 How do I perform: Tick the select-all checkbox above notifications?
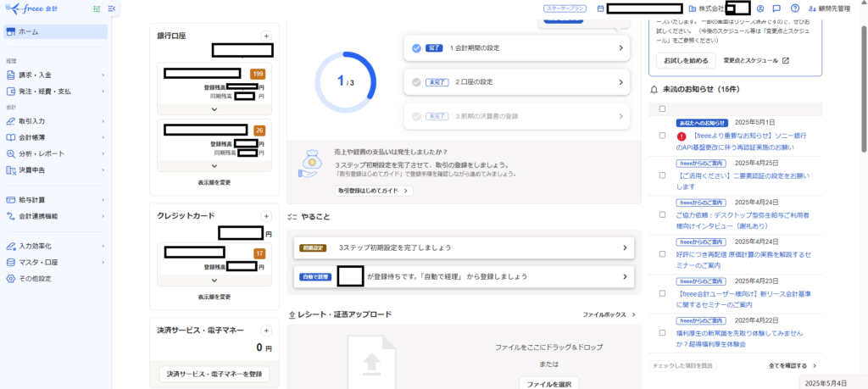point(662,109)
